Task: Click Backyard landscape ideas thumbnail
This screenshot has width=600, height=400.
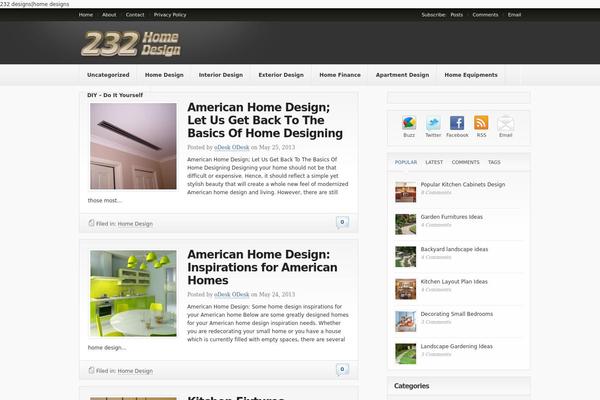Action: [x=406, y=256]
